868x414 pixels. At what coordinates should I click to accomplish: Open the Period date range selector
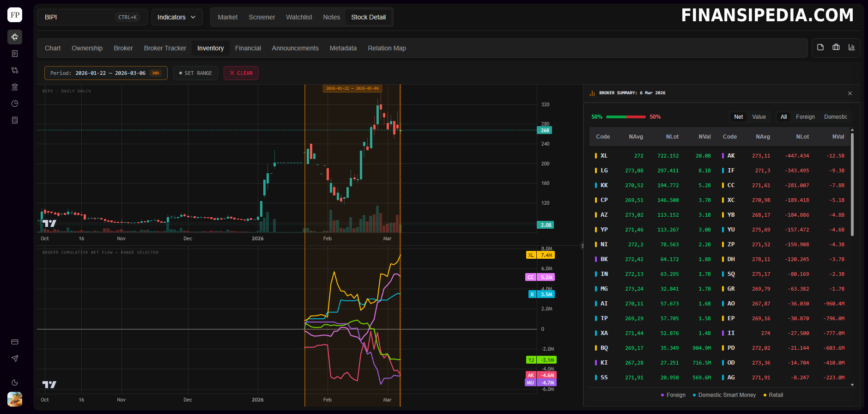coord(105,73)
